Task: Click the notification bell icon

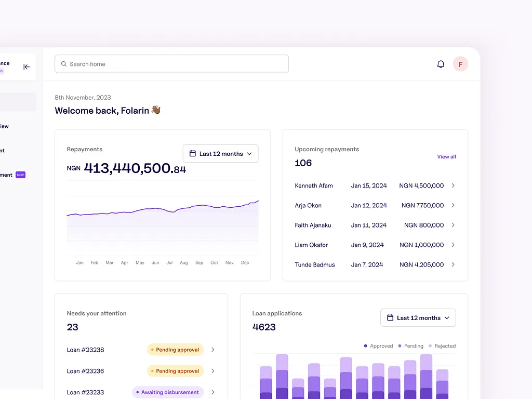Action: (441, 64)
